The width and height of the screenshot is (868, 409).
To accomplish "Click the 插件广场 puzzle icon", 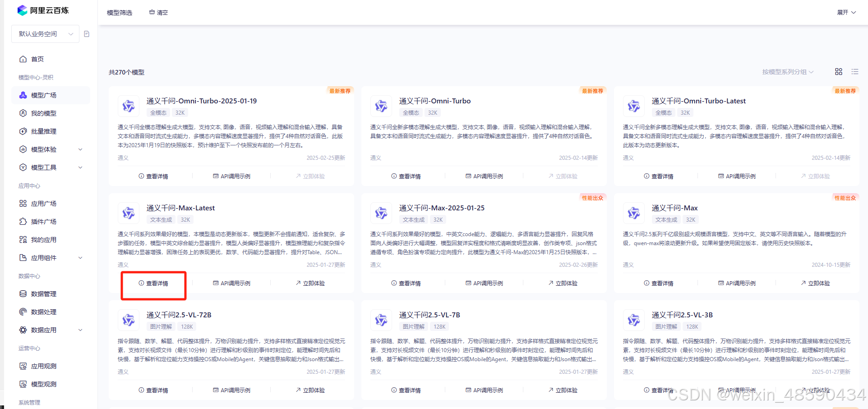I will click(23, 222).
